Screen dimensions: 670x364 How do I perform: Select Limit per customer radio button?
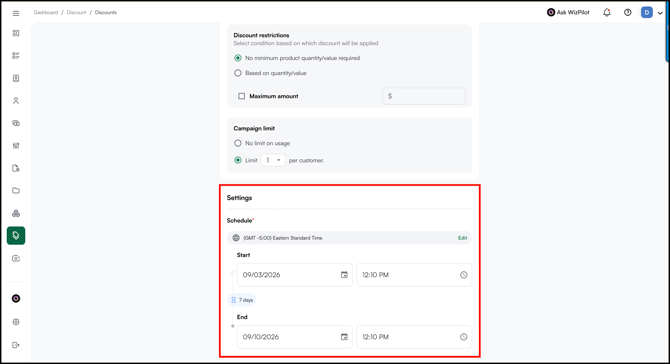point(238,160)
